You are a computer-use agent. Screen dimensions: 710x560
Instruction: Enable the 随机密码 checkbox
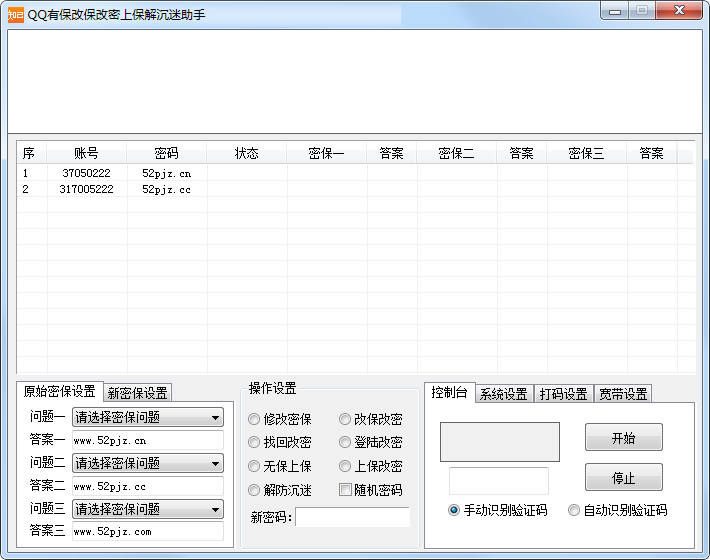click(345, 490)
